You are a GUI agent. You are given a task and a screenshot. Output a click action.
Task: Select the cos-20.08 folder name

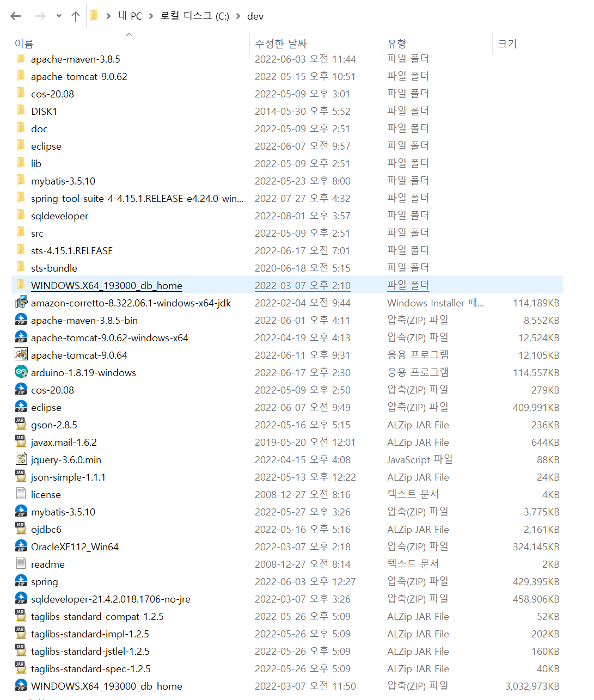pyautogui.click(x=52, y=94)
